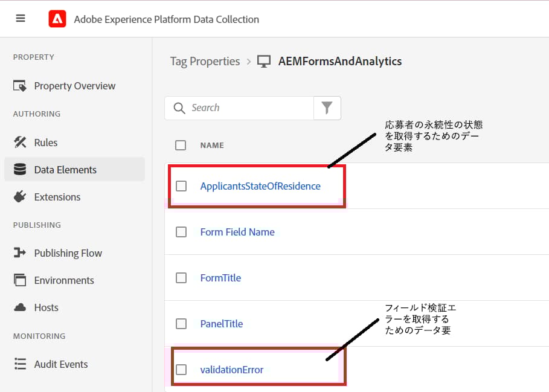
Task: Check the validationError row checkbox
Action: point(181,370)
